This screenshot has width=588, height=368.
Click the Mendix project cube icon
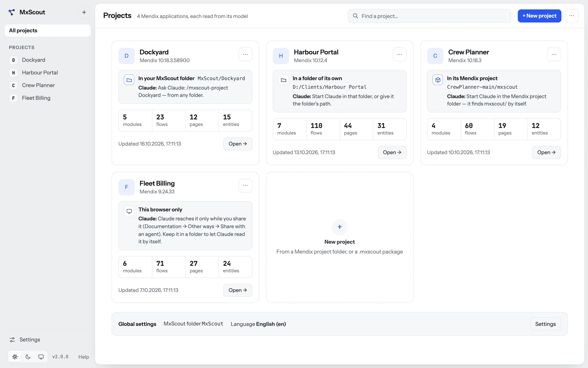click(438, 80)
